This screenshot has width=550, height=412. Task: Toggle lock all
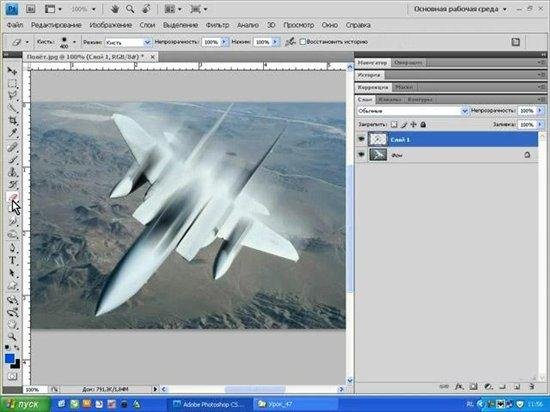click(423, 124)
